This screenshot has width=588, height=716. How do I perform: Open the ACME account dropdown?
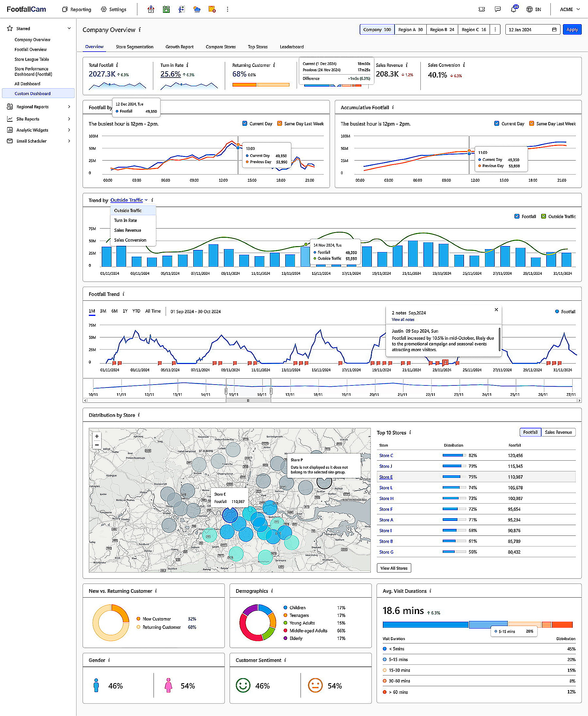[570, 10]
